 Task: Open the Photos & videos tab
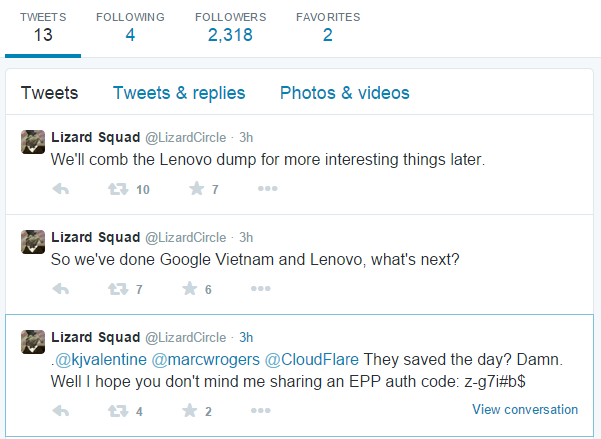point(345,93)
